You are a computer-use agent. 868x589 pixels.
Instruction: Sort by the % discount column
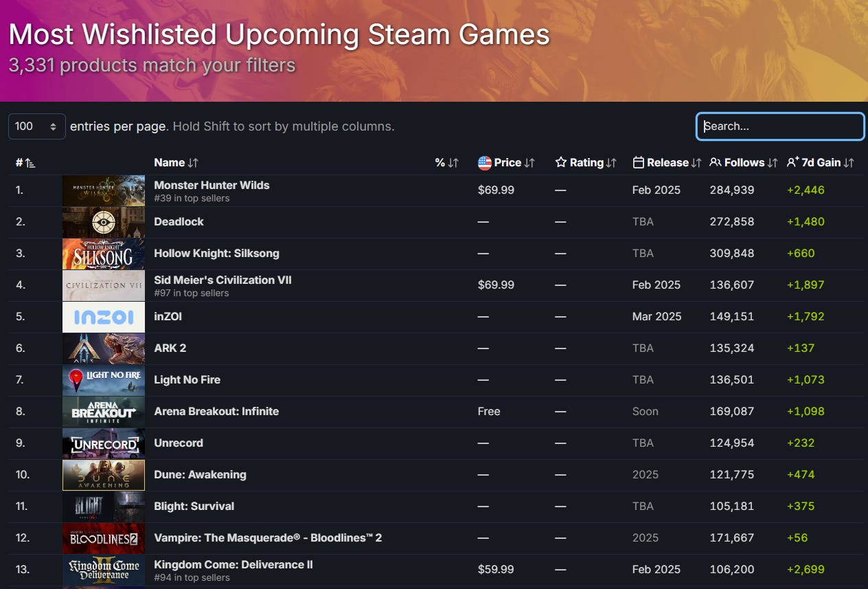pyautogui.click(x=446, y=163)
